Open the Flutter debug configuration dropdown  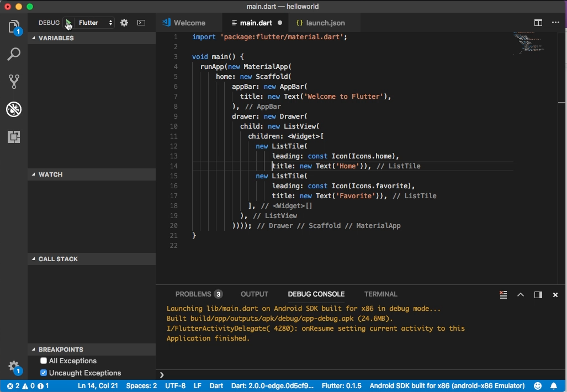96,23
